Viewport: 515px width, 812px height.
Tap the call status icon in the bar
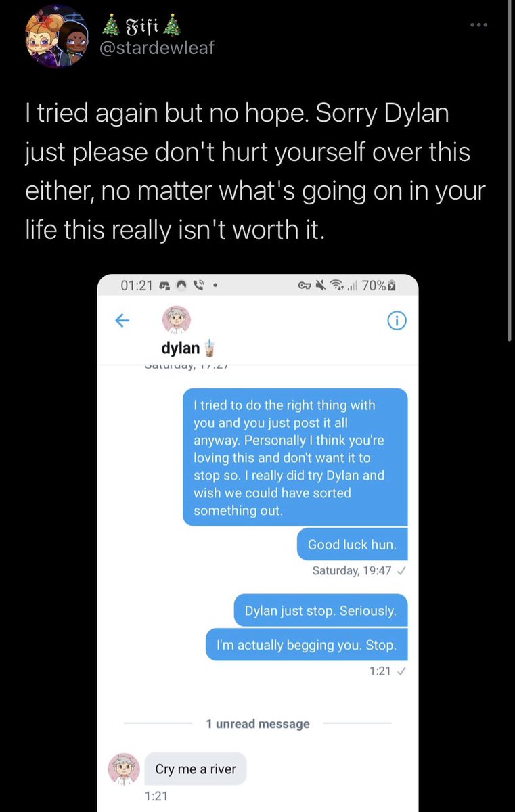point(200,286)
